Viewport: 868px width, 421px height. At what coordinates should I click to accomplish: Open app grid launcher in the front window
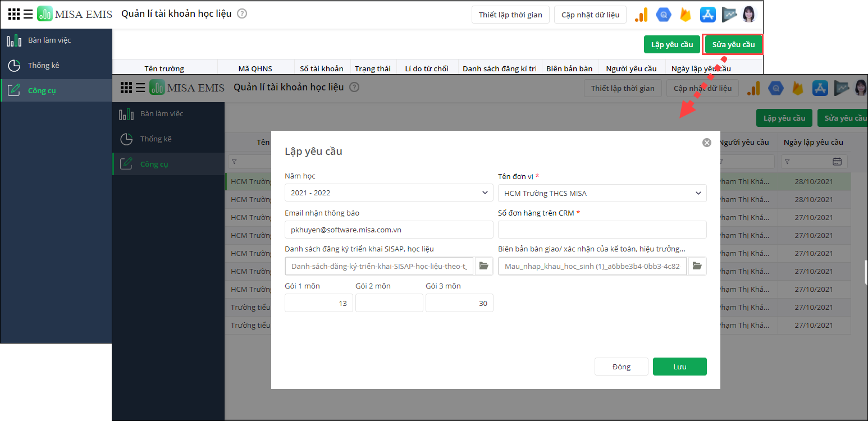(x=126, y=88)
